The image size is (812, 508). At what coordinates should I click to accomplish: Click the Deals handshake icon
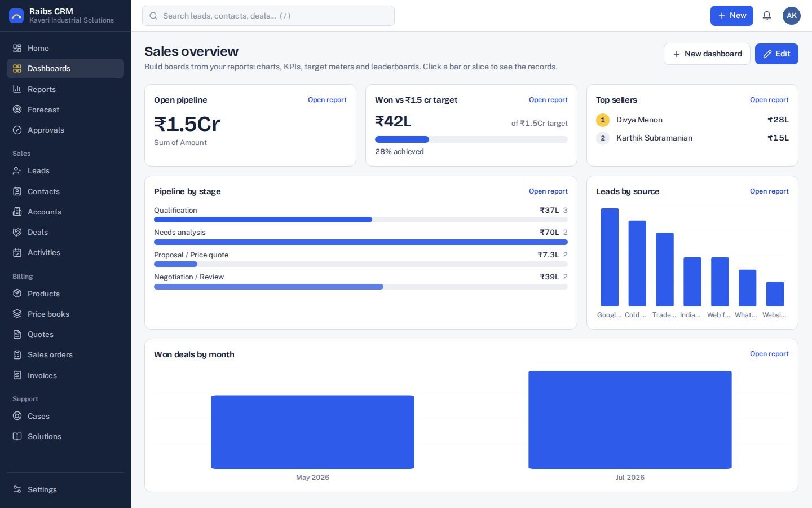coord(17,232)
